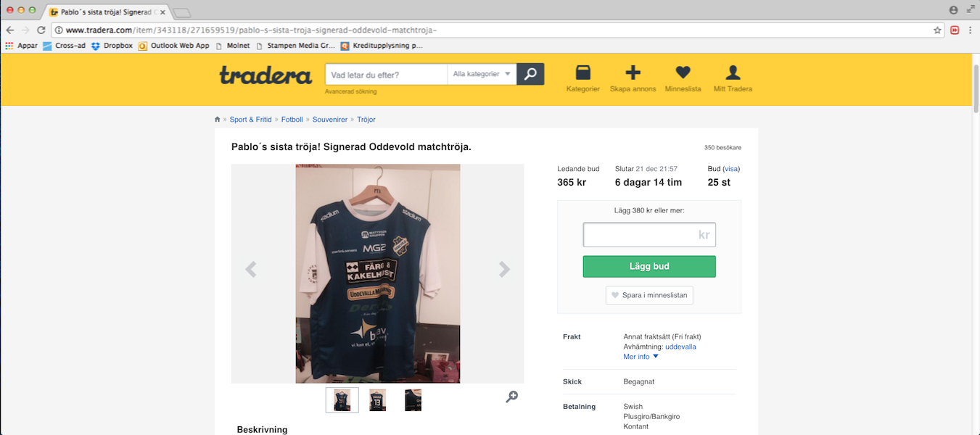
Task: Click Spara i minneslistan button
Action: point(649,295)
